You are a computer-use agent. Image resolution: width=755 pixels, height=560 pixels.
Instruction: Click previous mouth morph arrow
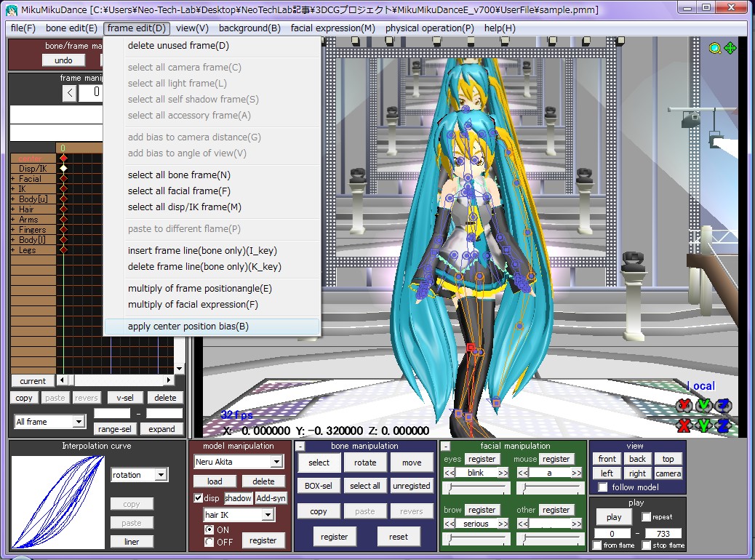click(523, 473)
